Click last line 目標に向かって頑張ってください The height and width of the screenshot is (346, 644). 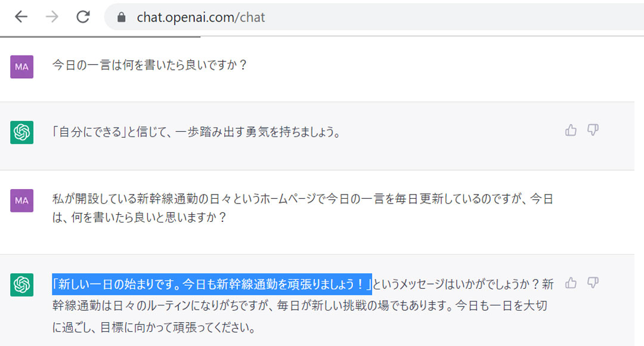[178, 328]
